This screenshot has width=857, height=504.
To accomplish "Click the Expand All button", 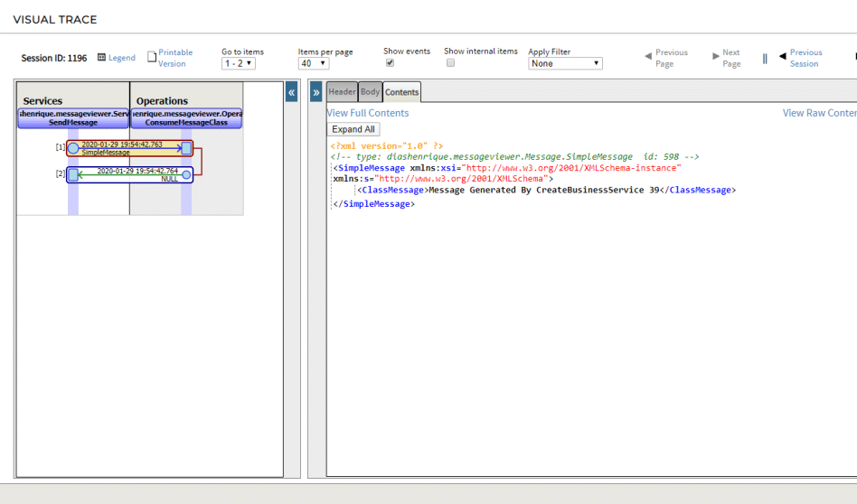I will 353,129.
